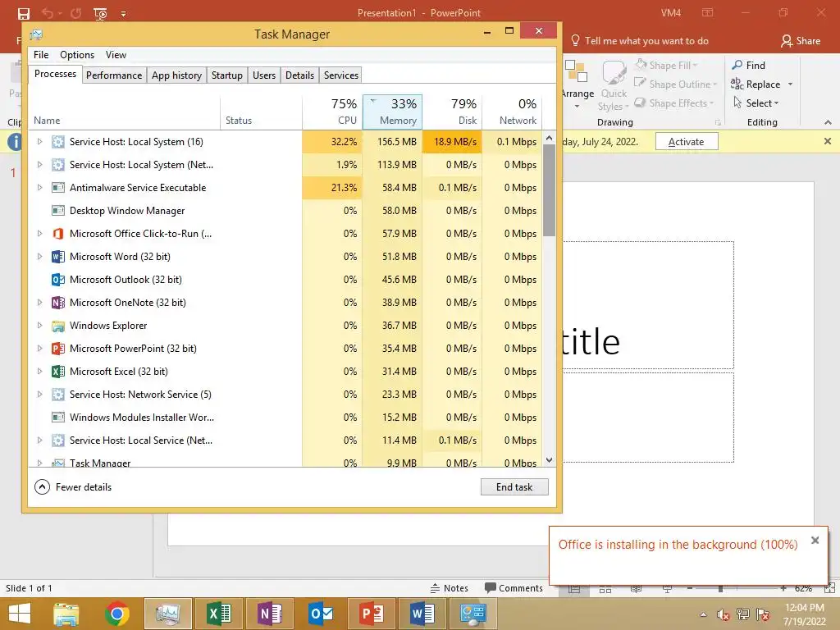Expand Service Host: Local System (Net... row
The width and height of the screenshot is (840, 630).
(39, 164)
